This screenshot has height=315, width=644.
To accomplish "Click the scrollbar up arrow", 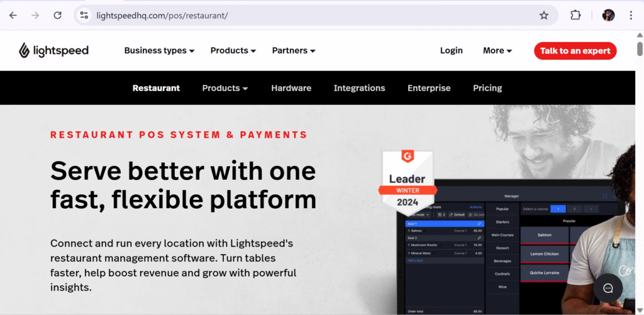I will click(x=640, y=35).
